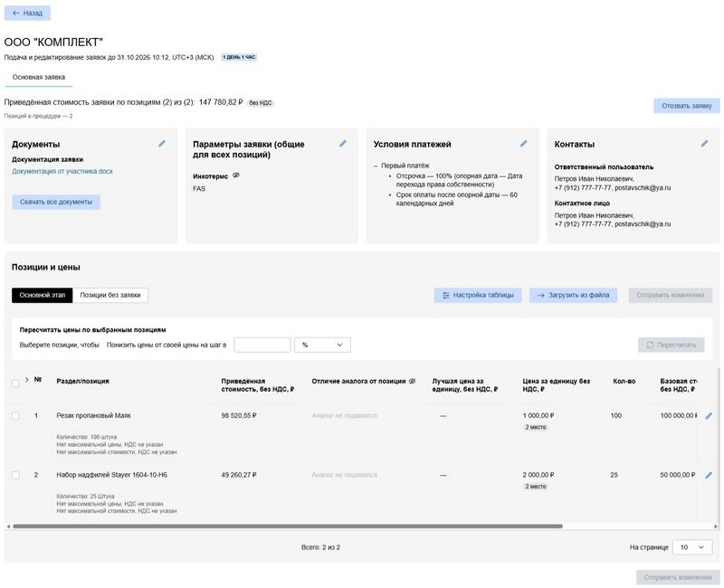Edit the Документы card with pencil icon
This screenshot has width=724, height=588.
pos(162,144)
